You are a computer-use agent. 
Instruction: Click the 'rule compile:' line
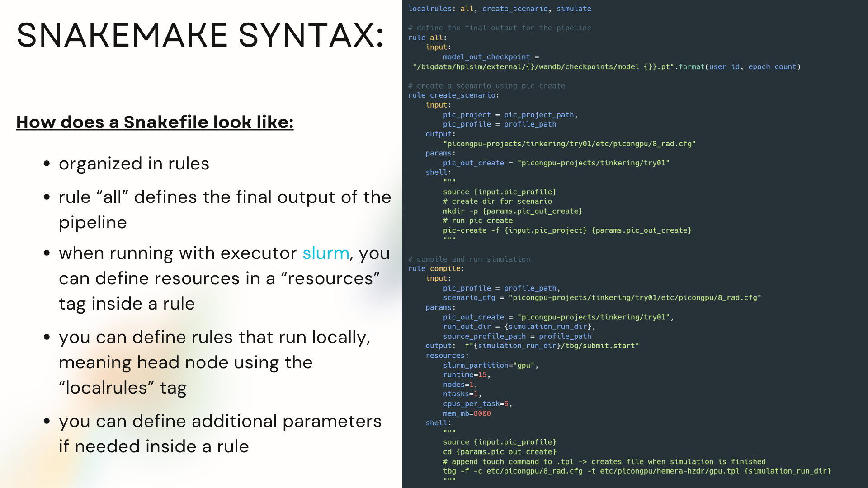click(436, 269)
